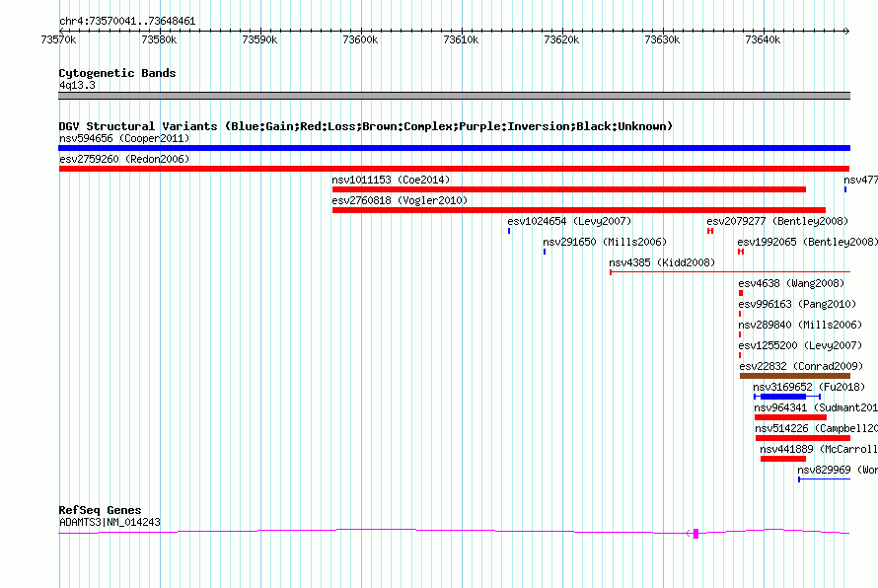The width and height of the screenshot is (878, 588).
Task: Click the red esv1992065 Bentley2008 marker
Action: pos(741,252)
